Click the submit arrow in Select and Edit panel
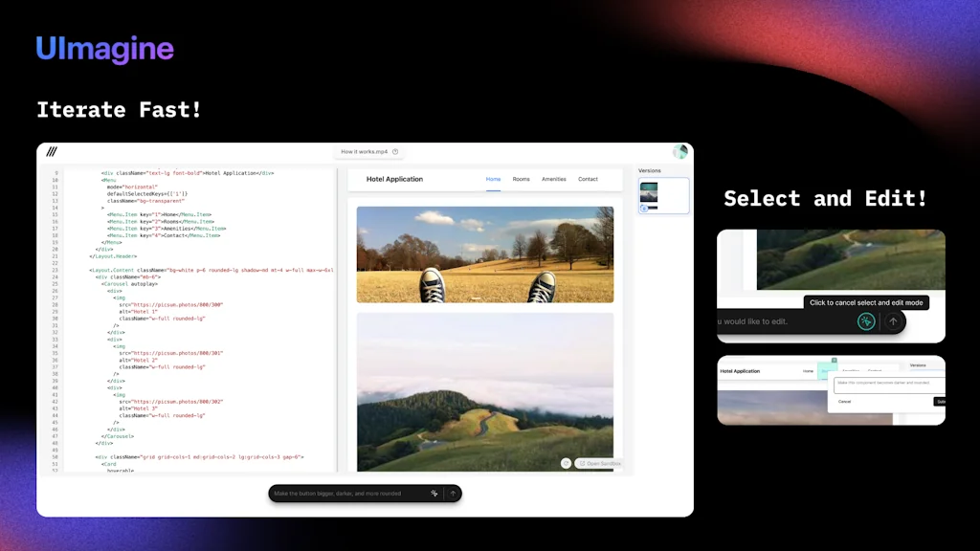The height and width of the screenshot is (551, 980). coord(893,321)
